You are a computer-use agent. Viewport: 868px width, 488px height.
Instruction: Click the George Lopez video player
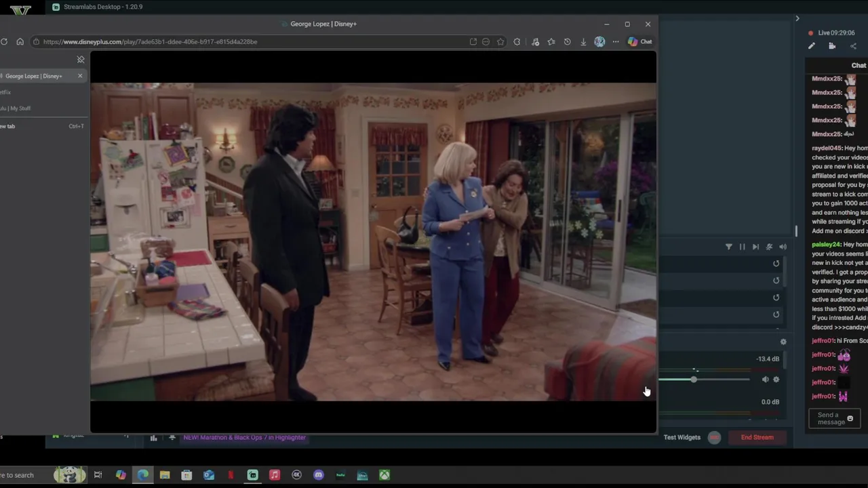pyautogui.click(x=373, y=242)
